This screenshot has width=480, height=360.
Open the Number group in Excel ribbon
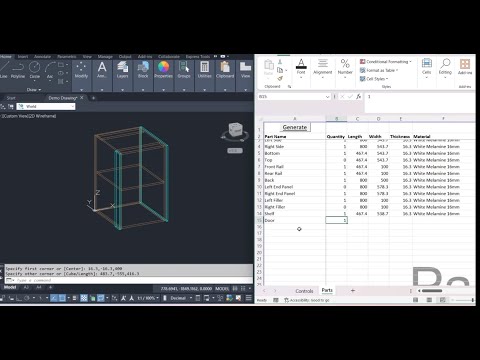tap(345, 68)
